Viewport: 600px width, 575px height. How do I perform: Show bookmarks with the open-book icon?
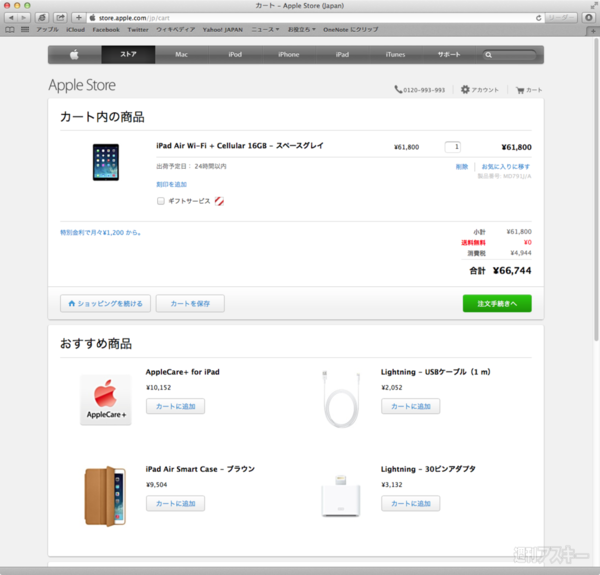10,29
